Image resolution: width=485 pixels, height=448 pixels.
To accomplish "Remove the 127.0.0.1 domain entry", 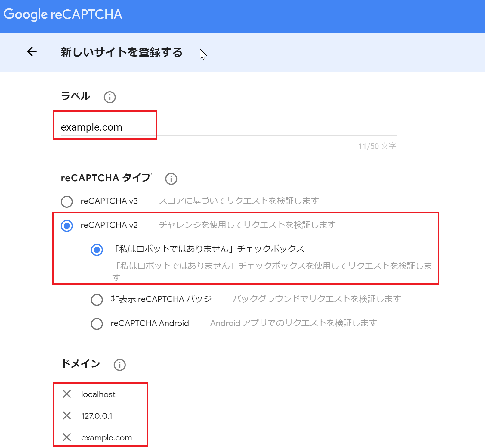I will pos(67,415).
